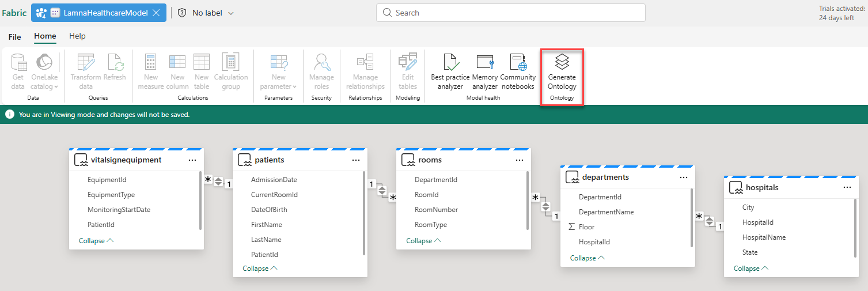Image resolution: width=868 pixels, height=291 pixels.
Task: Click in the Search box
Action: pyautogui.click(x=510, y=13)
